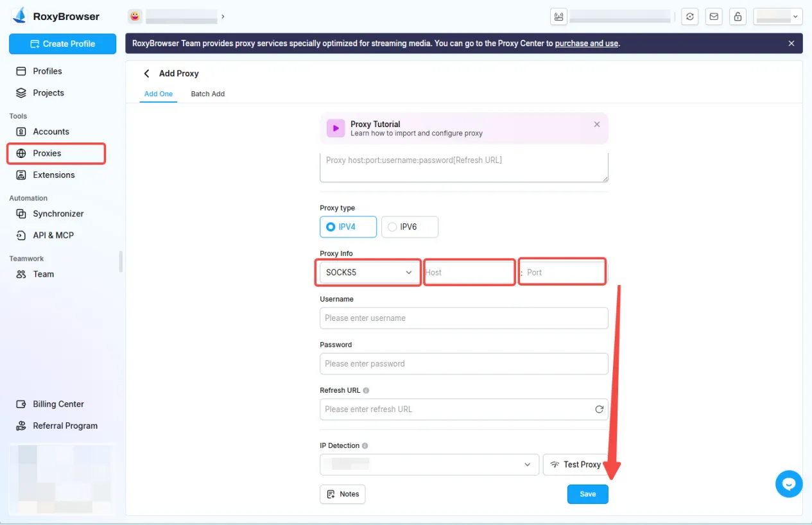Open the SOCKS5 protocol dropdown
The image size is (812, 525).
[x=368, y=271]
